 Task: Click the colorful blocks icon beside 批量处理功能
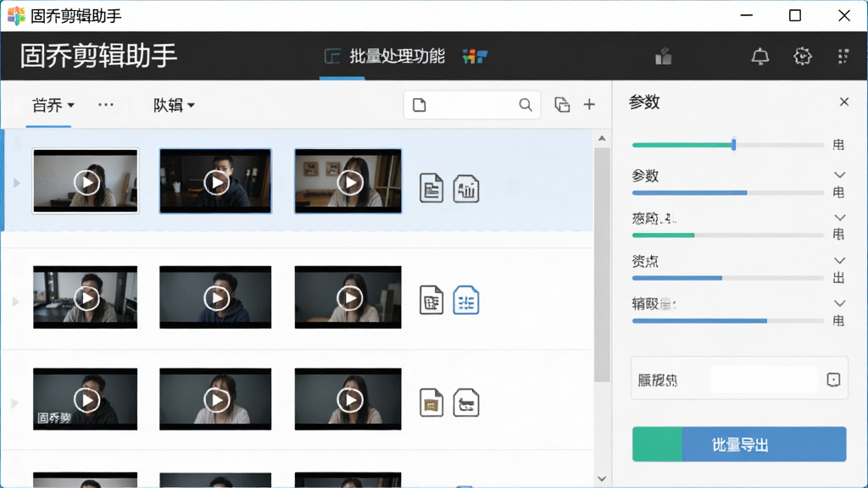point(475,57)
